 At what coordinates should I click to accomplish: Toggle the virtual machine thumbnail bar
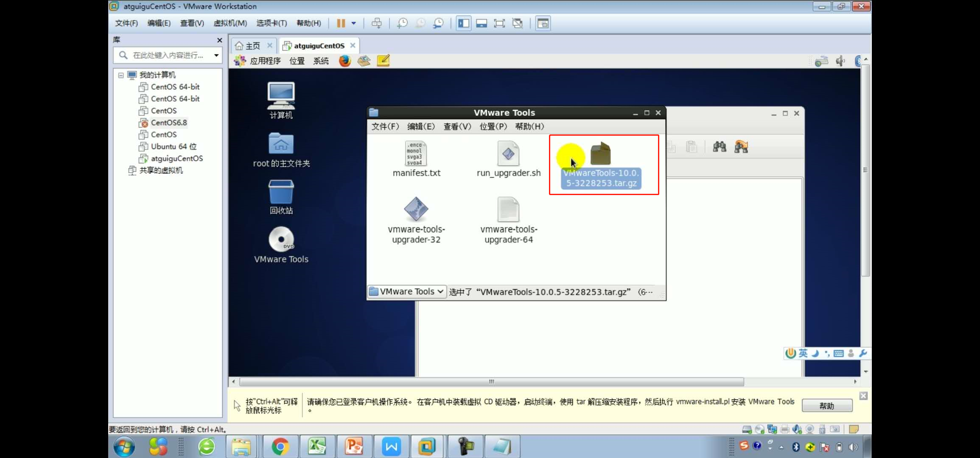click(482, 23)
